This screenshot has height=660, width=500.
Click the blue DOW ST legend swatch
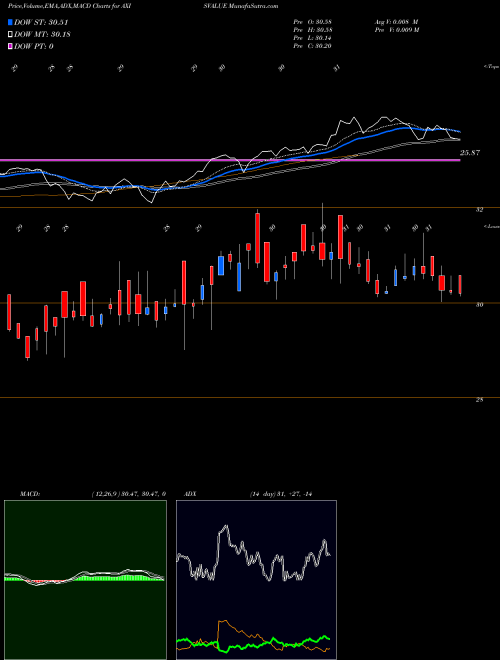pyautogui.click(x=10, y=22)
